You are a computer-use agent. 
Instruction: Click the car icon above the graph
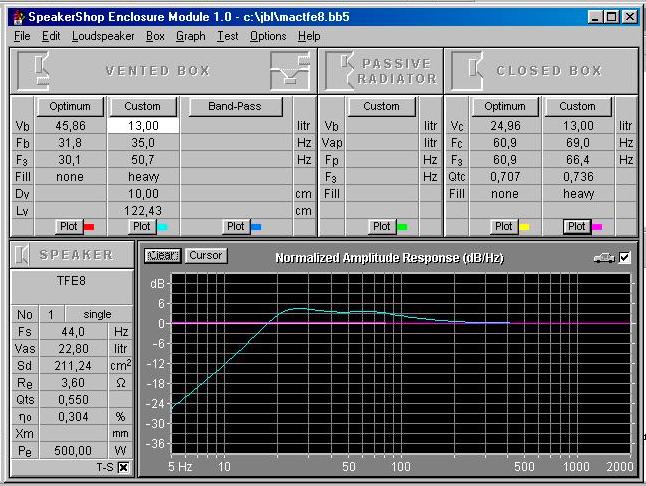coord(604,258)
